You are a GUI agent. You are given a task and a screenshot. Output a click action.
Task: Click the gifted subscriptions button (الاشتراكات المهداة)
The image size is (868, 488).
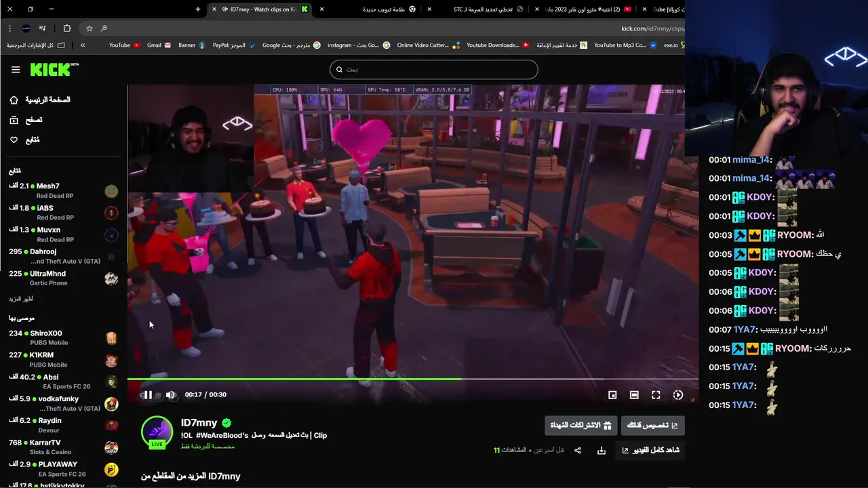[580, 426]
